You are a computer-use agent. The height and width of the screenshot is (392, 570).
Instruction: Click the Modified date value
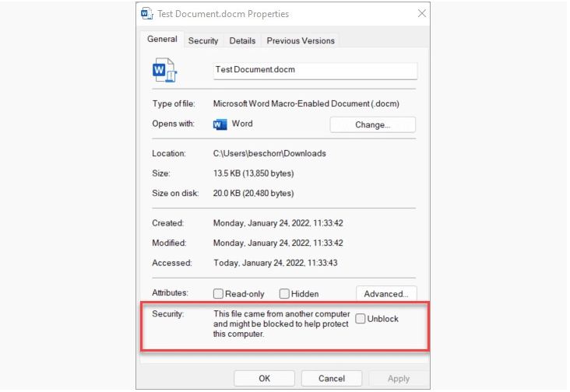pos(278,243)
